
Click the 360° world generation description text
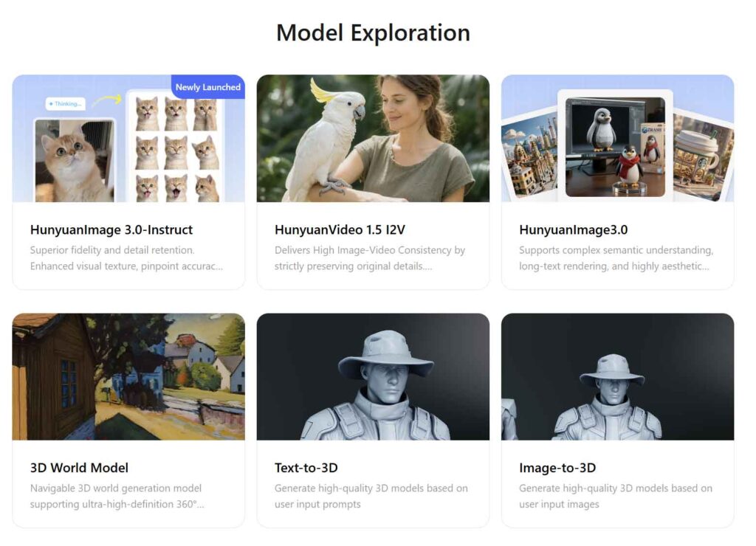tap(116, 496)
